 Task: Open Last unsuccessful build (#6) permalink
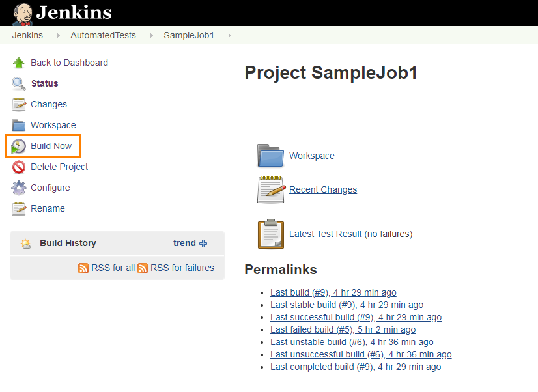[x=361, y=354]
